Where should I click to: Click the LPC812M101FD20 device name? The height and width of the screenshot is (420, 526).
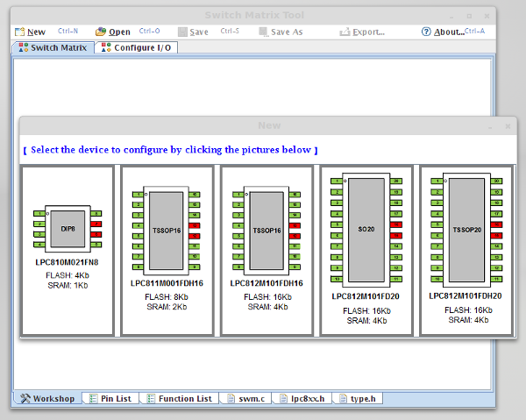(366, 296)
